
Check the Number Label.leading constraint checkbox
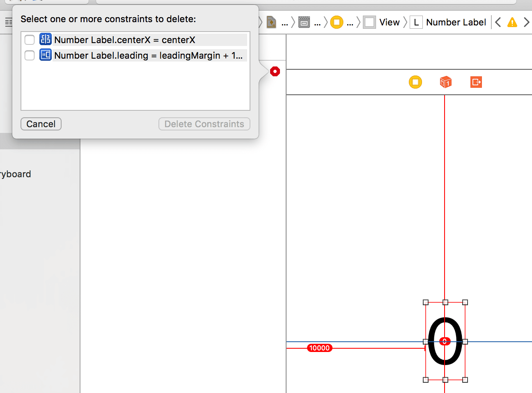[30, 55]
